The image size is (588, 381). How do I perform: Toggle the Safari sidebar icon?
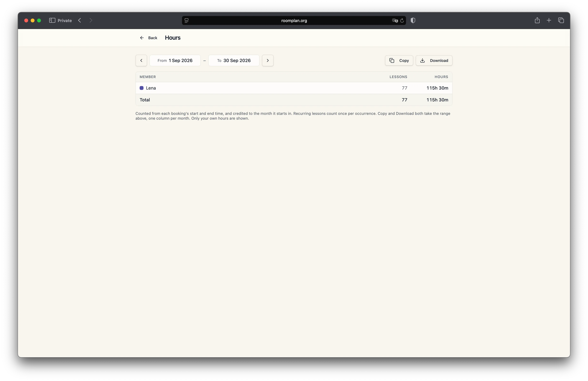pos(52,20)
